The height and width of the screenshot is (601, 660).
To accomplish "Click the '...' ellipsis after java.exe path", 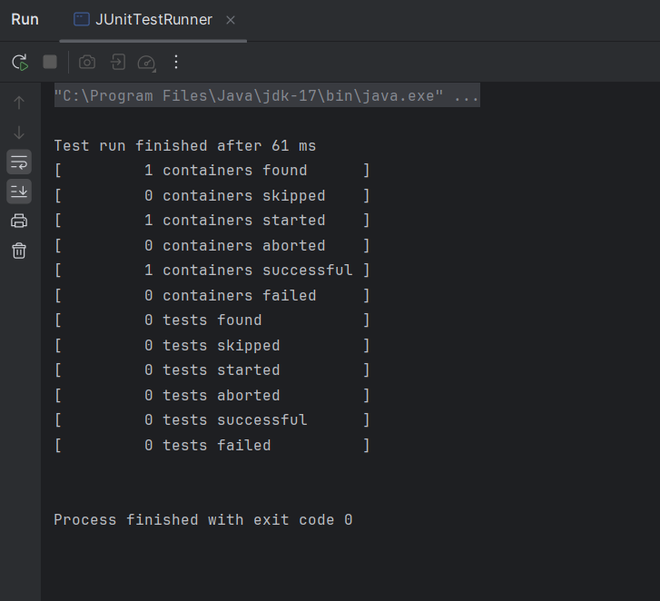I will pyautogui.click(x=466, y=96).
